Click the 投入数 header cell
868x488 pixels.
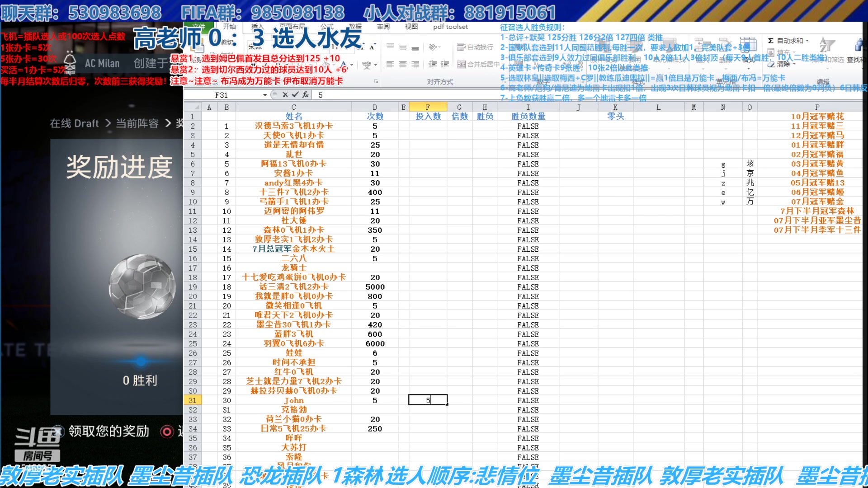click(x=428, y=117)
